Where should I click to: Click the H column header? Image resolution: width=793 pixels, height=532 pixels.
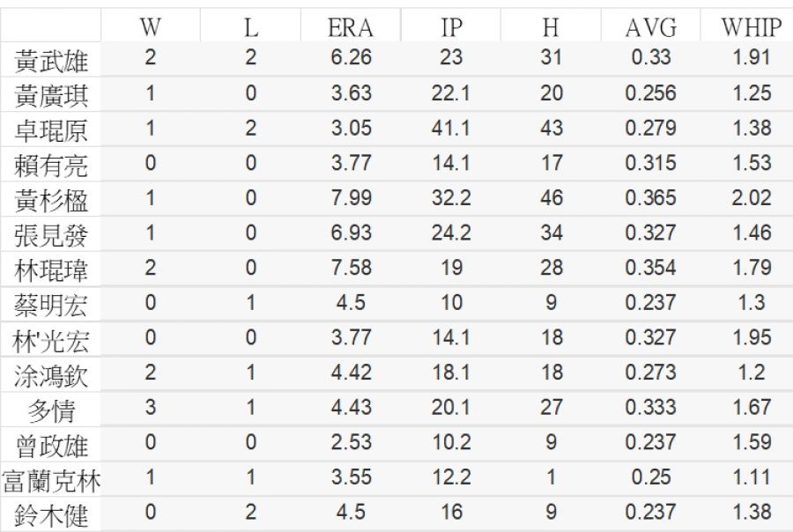point(552,28)
